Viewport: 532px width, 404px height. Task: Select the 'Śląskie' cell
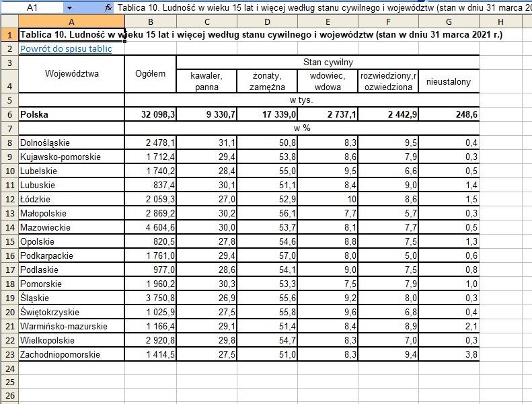pos(71,298)
